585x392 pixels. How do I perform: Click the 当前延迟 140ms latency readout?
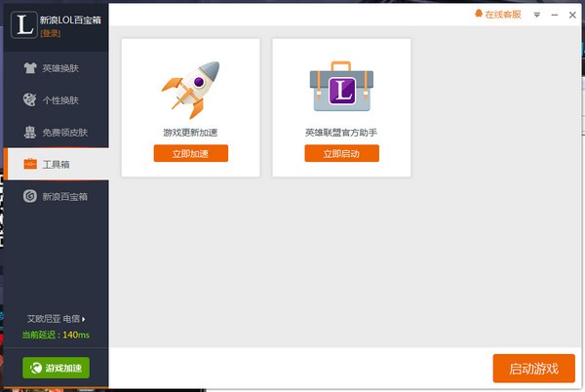(x=56, y=334)
